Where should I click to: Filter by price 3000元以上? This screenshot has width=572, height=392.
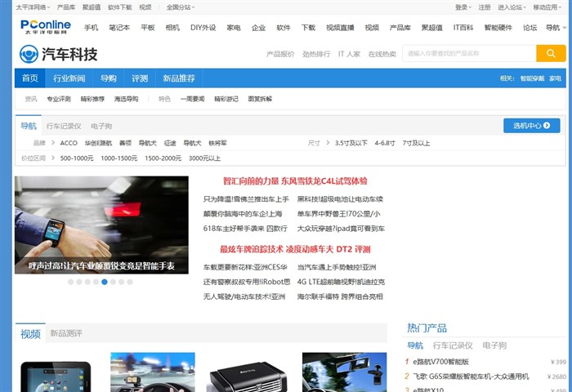(x=204, y=158)
